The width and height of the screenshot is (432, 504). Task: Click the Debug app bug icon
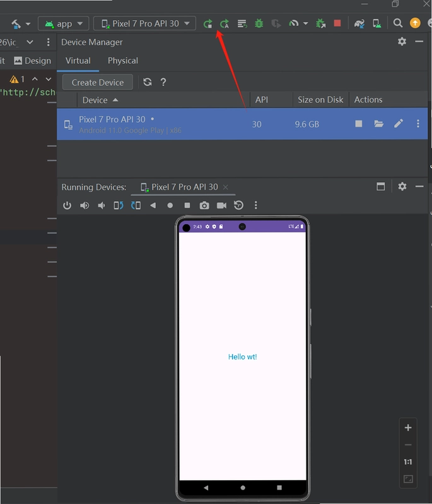259,23
